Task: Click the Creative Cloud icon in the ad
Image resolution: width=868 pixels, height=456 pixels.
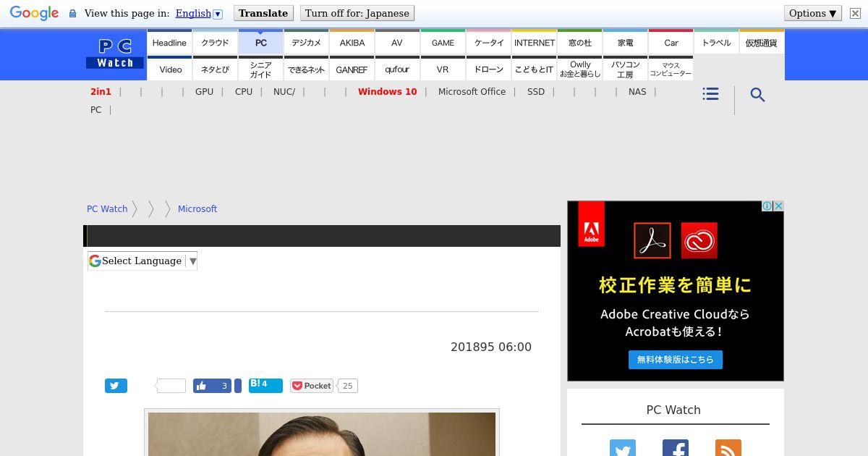Action: pos(699,240)
